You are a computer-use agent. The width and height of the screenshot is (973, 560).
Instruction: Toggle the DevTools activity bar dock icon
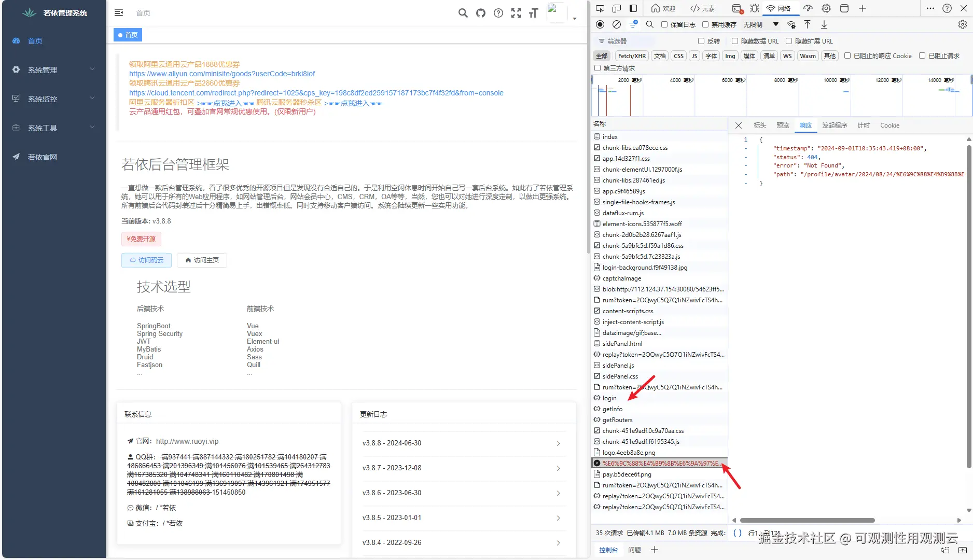coord(633,8)
